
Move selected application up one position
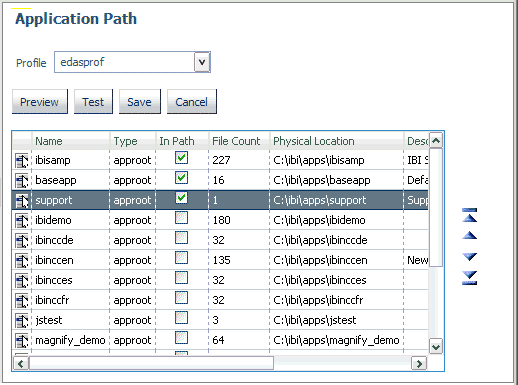[x=469, y=236]
